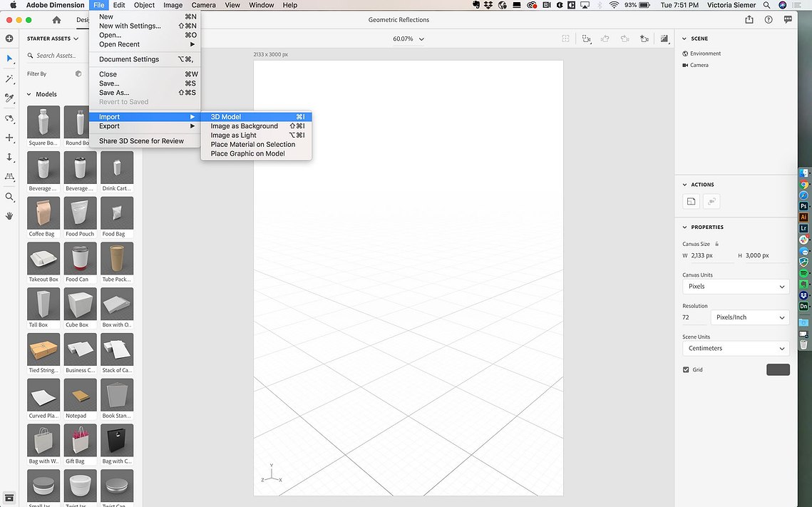Screen dimensions: 812x507
Task: Select the Zoom magnifier tool
Action: pos(9,197)
